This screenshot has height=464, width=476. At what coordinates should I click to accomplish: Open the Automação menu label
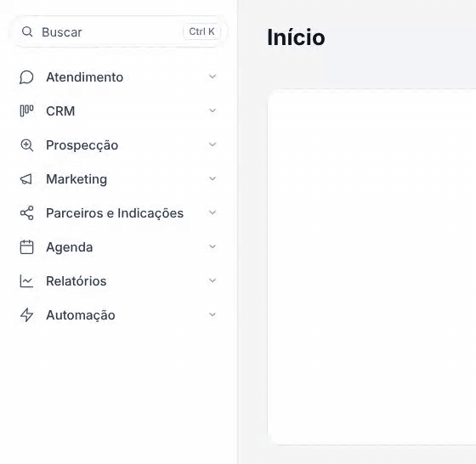[81, 315]
